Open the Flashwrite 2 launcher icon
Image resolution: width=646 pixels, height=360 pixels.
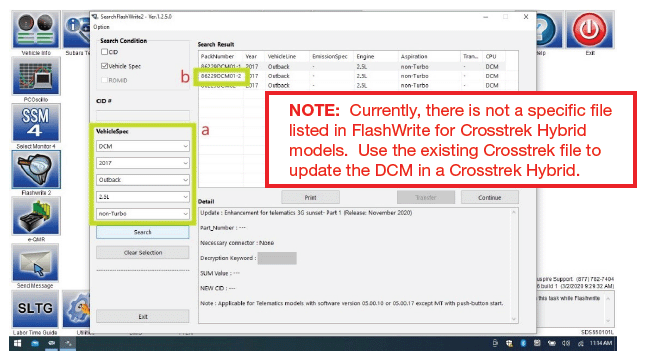tap(36, 169)
